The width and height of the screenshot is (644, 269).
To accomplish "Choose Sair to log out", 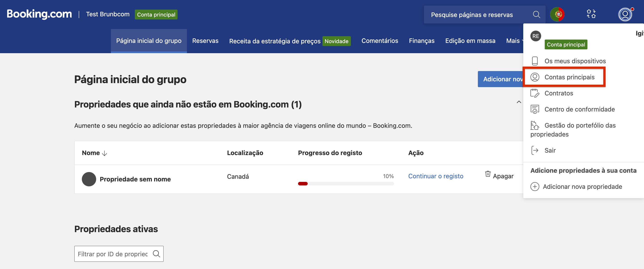I will (550, 150).
